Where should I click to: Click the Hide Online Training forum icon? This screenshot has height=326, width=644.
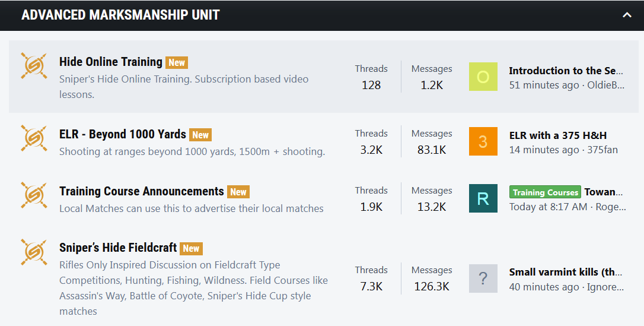tap(34, 66)
